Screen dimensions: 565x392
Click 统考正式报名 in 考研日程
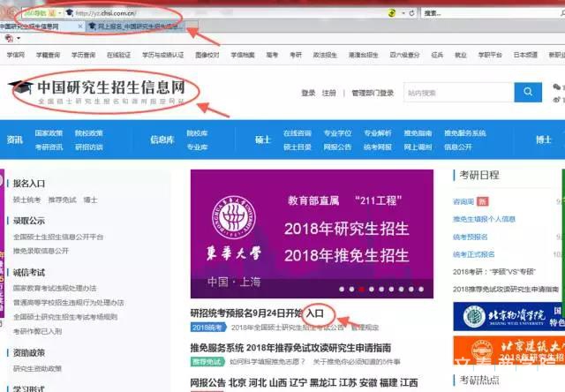click(x=474, y=254)
